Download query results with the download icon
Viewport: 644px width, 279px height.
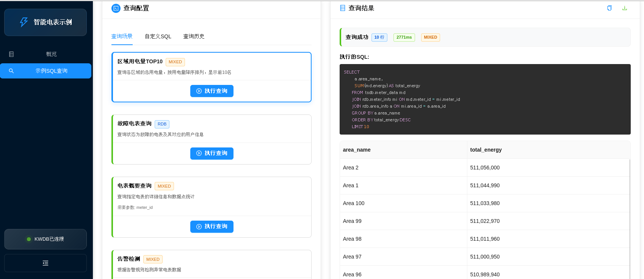[x=625, y=8]
